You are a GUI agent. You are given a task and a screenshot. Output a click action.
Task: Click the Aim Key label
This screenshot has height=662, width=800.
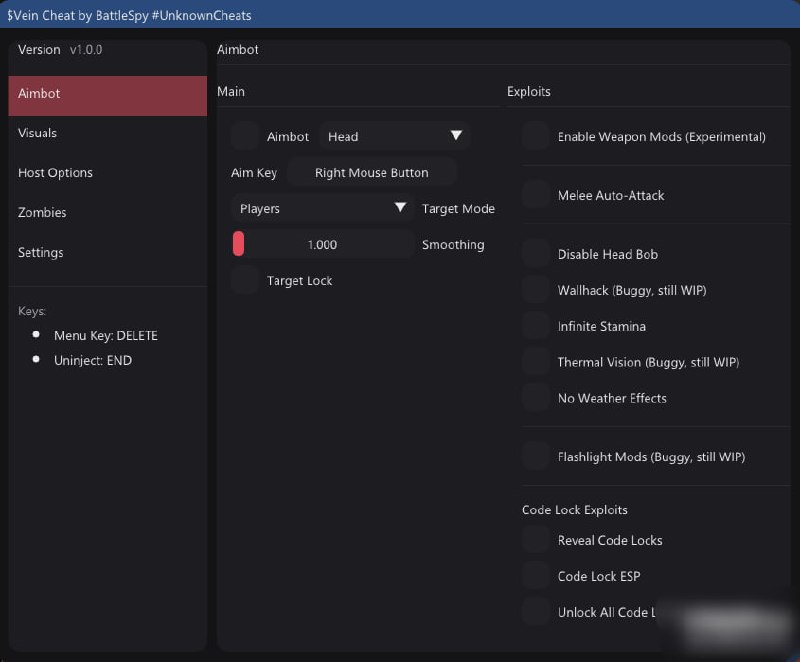point(254,173)
